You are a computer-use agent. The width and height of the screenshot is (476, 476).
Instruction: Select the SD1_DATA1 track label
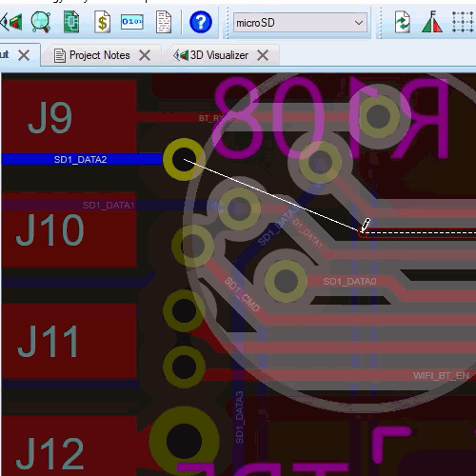[x=109, y=206]
